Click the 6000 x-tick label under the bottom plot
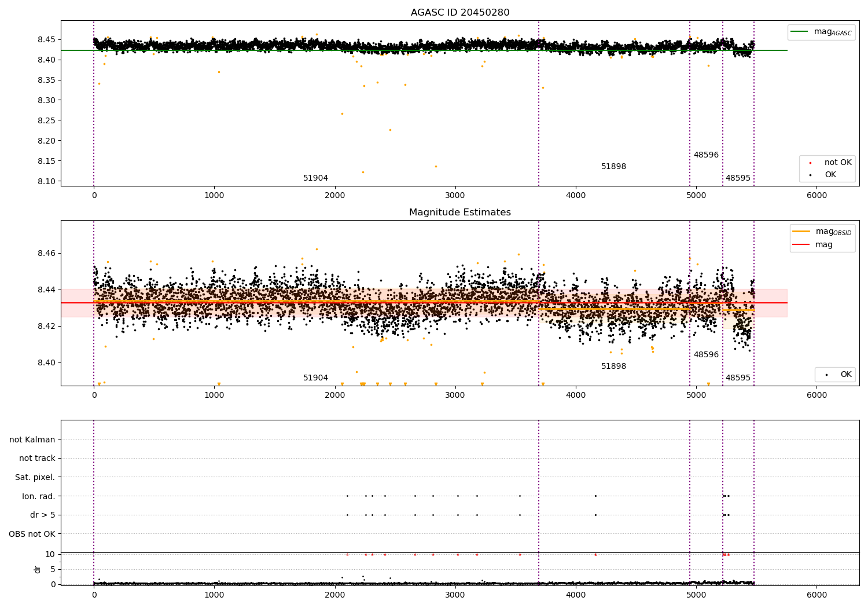The image size is (868, 608). pos(816,595)
